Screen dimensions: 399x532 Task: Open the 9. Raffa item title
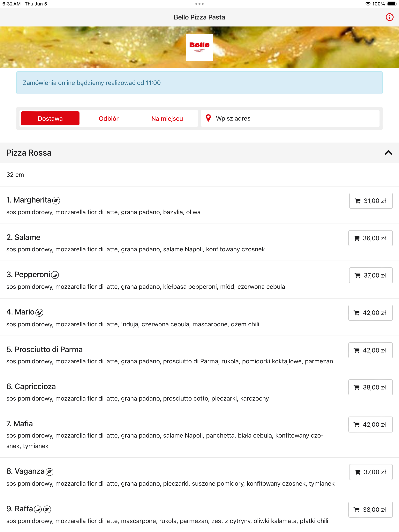pos(19,509)
